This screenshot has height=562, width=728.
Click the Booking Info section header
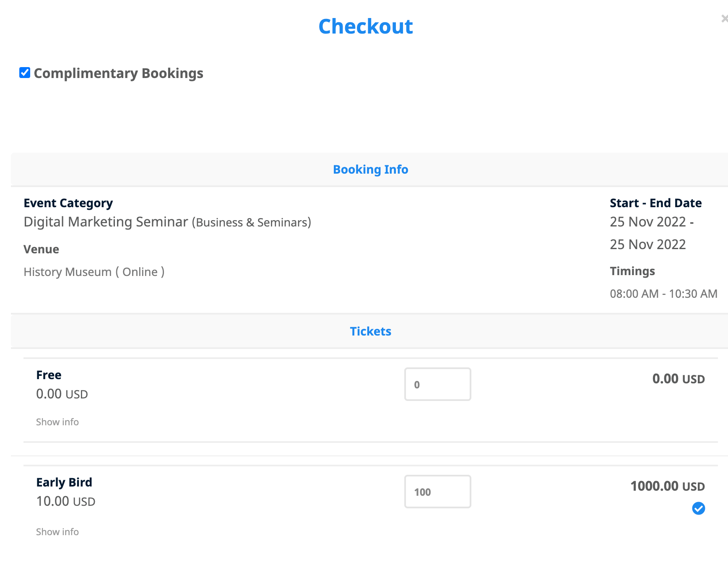point(370,169)
